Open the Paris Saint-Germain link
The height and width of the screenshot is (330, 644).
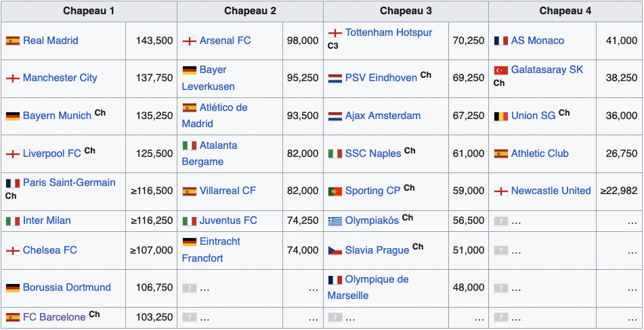click(x=69, y=183)
